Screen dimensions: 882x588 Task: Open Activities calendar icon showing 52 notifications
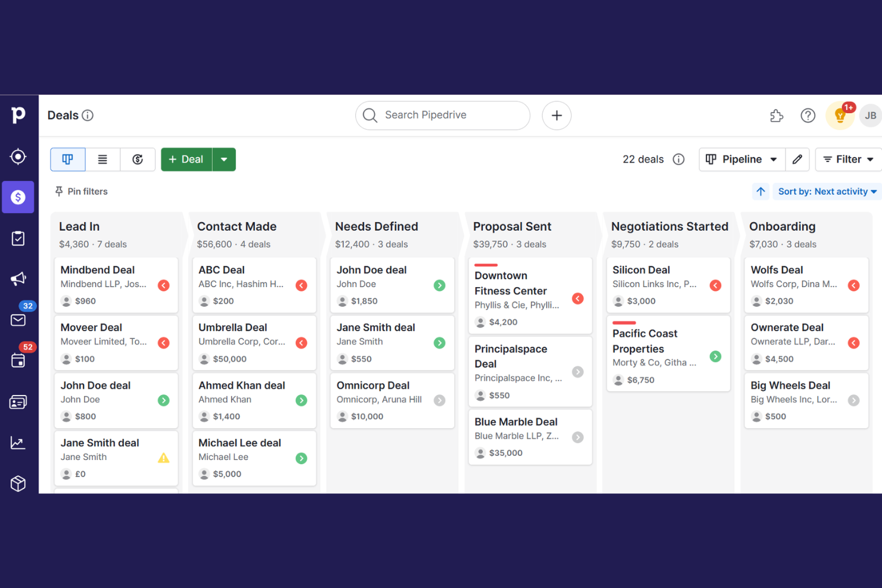point(18,360)
